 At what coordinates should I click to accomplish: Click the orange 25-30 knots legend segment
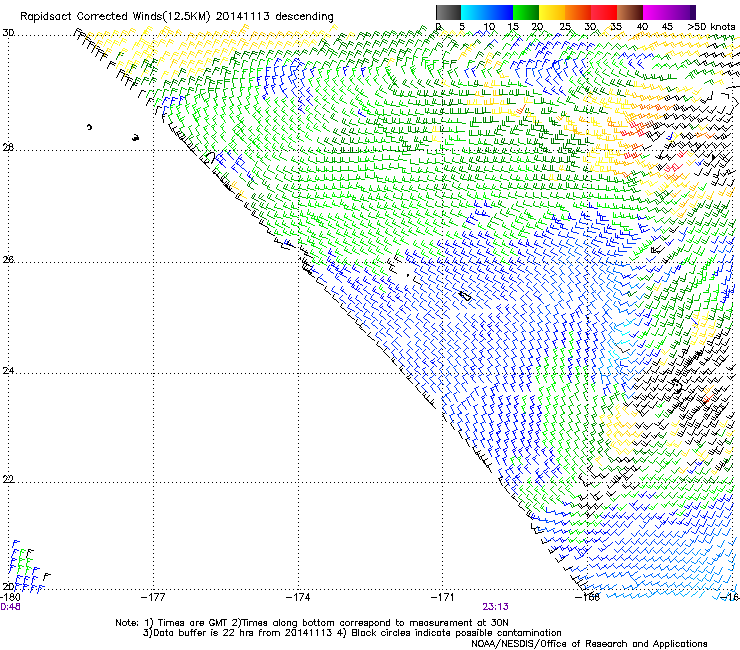[578, 12]
